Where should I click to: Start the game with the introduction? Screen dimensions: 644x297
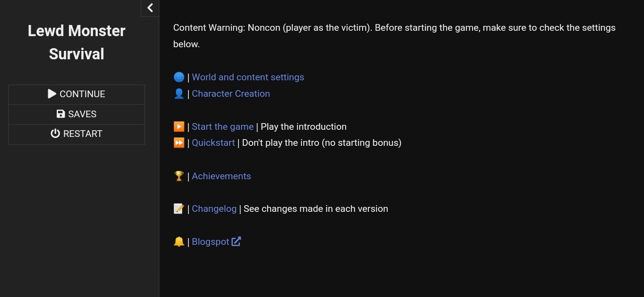[222, 127]
